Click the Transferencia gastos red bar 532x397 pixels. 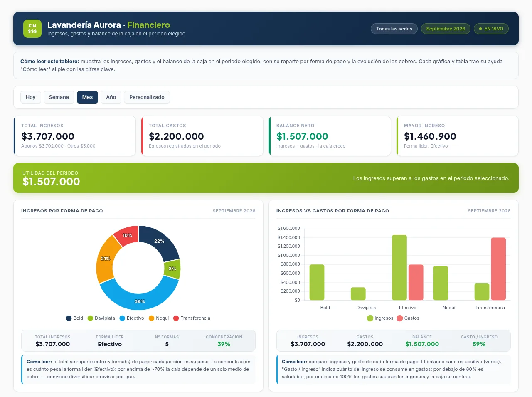pos(498,269)
